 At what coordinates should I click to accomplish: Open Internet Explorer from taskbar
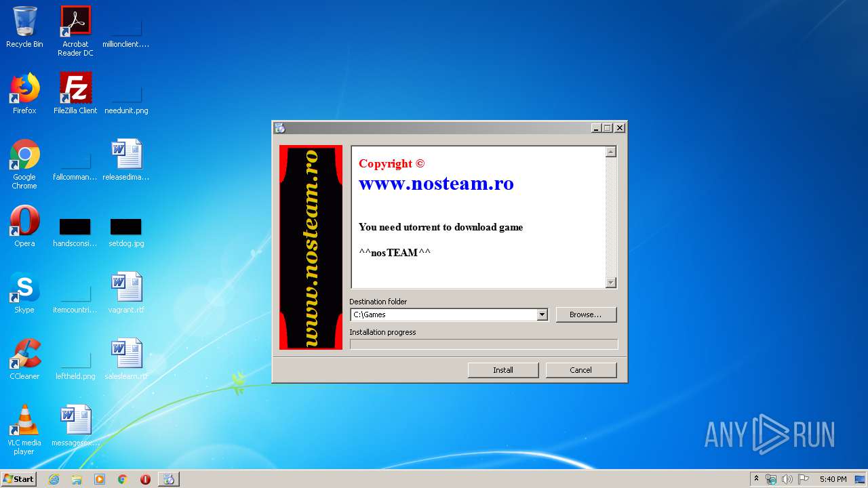[54, 479]
